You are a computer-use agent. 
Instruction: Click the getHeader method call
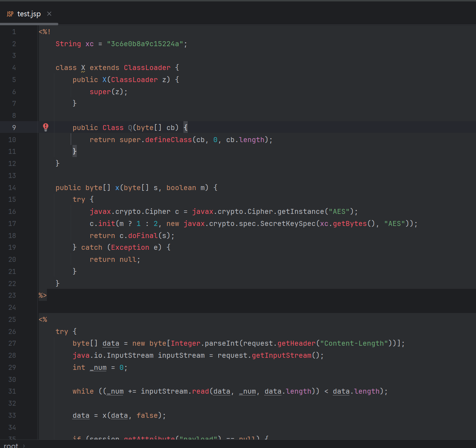(296, 343)
